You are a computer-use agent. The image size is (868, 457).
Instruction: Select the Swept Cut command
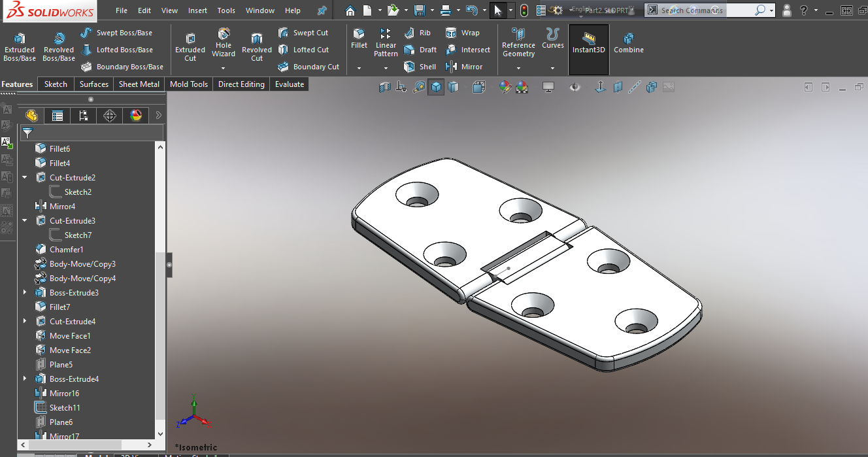[303, 33]
